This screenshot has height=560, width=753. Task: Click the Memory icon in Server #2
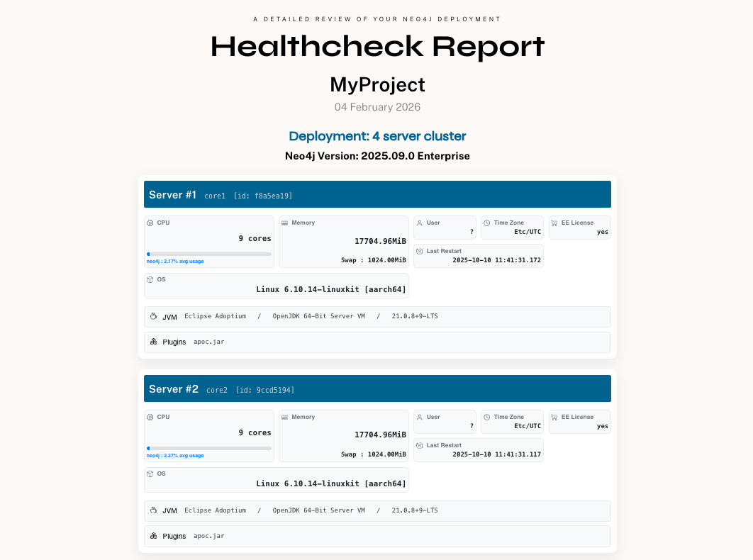pos(285,418)
